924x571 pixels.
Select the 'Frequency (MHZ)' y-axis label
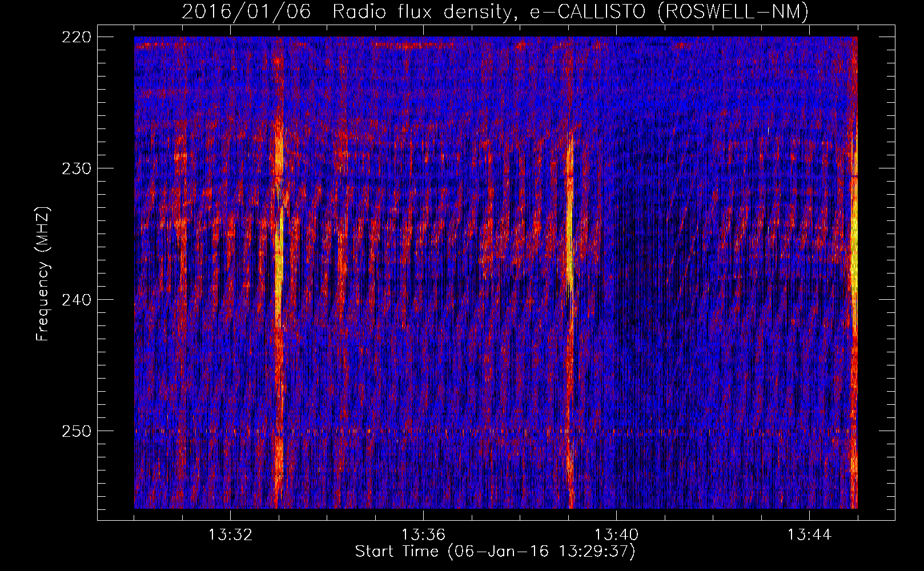coord(43,274)
